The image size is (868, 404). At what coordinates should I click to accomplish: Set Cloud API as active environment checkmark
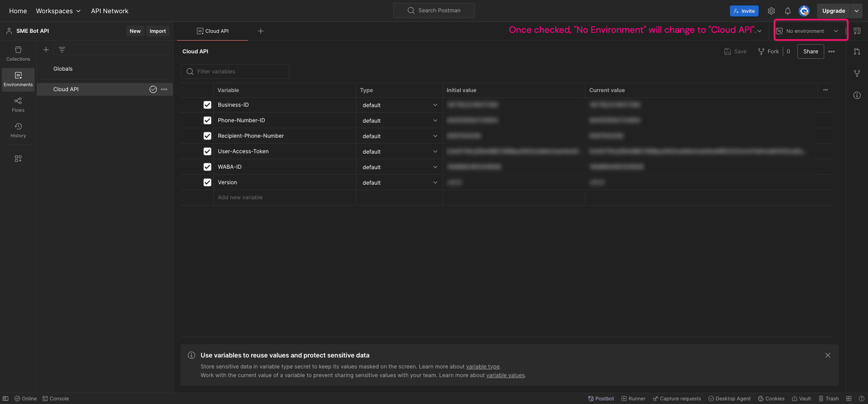coord(153,89)
